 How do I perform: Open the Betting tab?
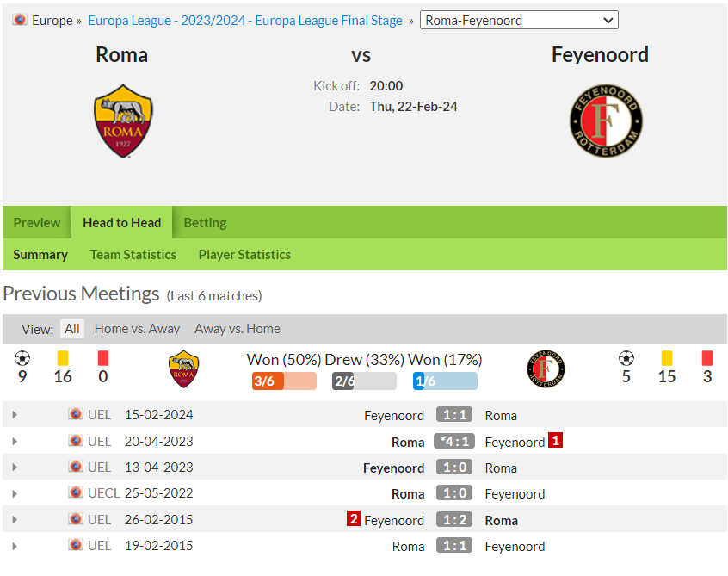(x=205, y=222)
